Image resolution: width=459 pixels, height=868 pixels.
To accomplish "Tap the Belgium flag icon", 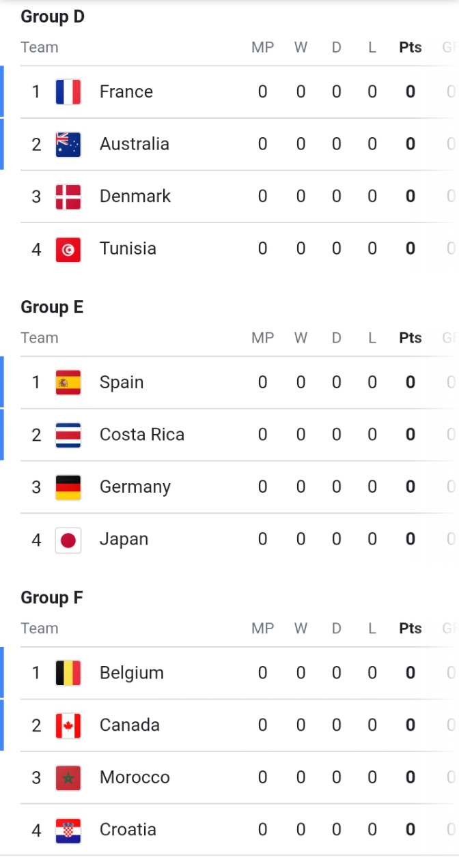I will tap(68, 674).
